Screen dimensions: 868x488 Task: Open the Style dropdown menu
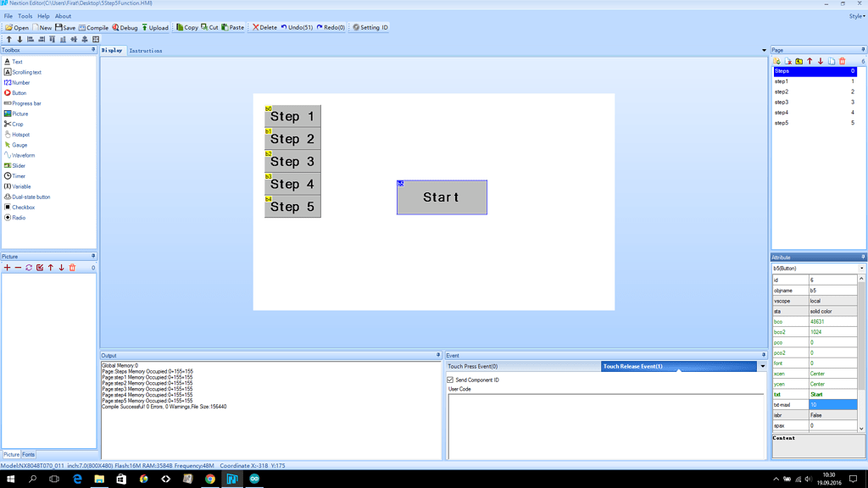pyautogui.click(x=857, y=16)
